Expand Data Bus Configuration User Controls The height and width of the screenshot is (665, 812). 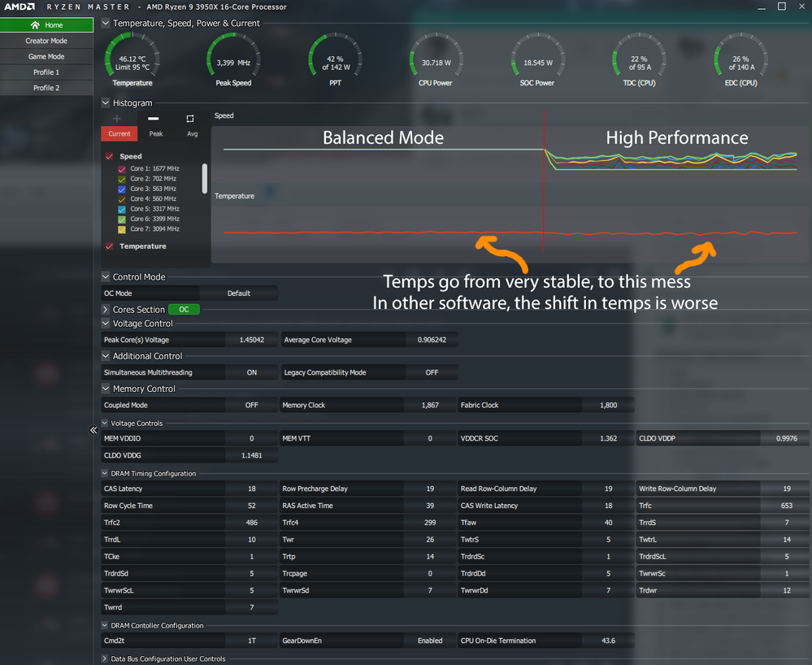105,658
